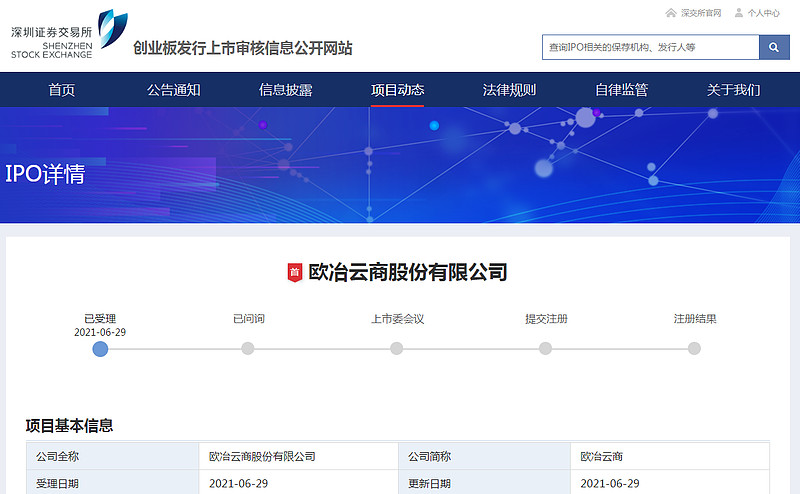The image size is (800, 494).
Task: Open the 深交所官网 link
Action: click(701, 13)
